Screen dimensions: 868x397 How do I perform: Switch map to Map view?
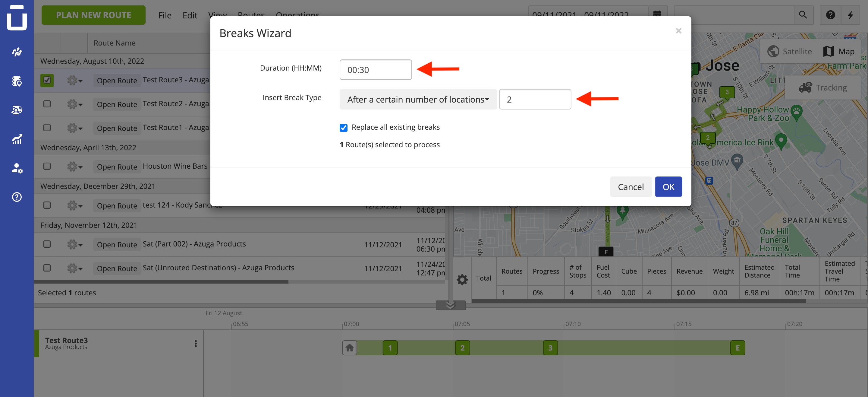coord(839,51)
